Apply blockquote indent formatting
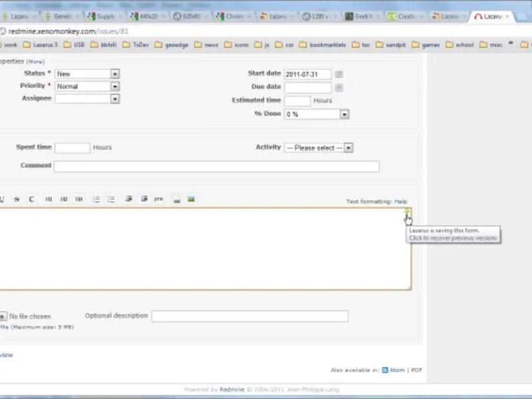The image size is (532, 399). pyautogui.click(x=128, y=199)
